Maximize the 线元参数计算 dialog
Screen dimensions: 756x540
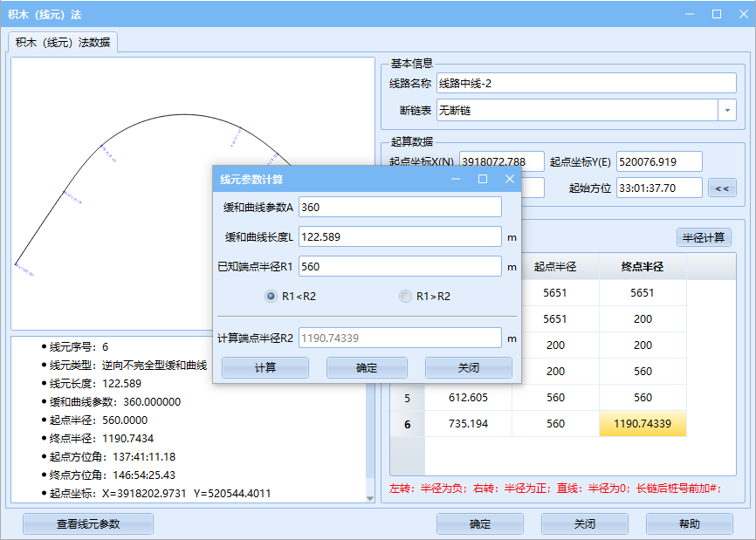tap(483, 179)
